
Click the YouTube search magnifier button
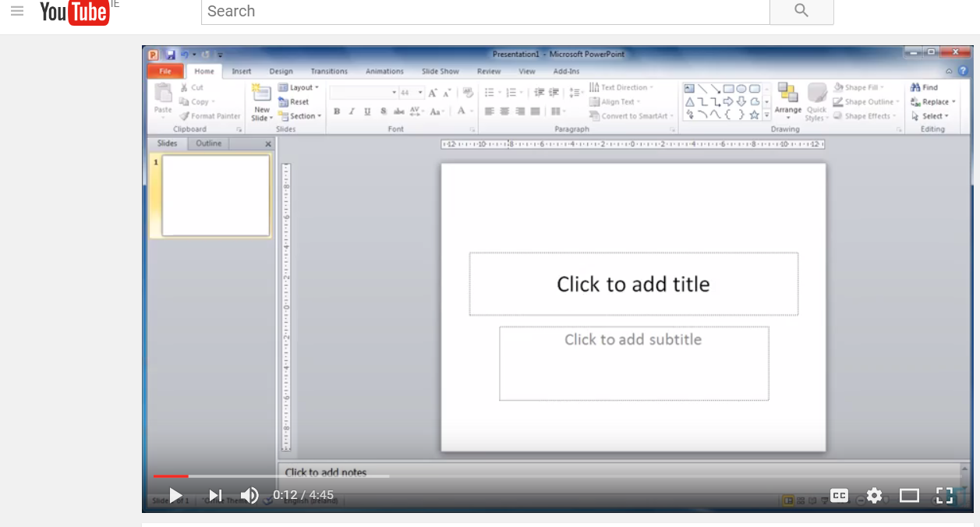801,12
